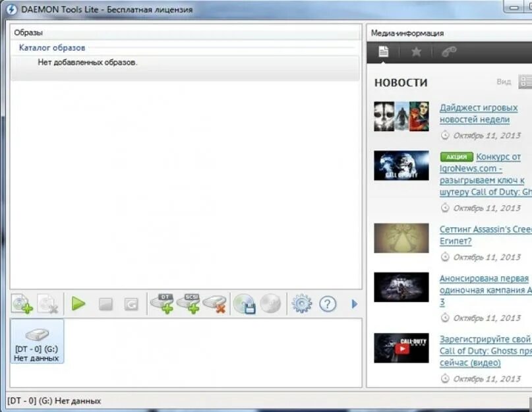The height and width of the screenshot is (412, 532).
Task: Click the 'Вид' label
Action: (x=504, y=82)
